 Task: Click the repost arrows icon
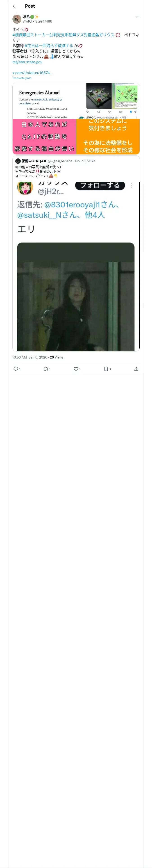pyautogui.click(x=46, y=369)
